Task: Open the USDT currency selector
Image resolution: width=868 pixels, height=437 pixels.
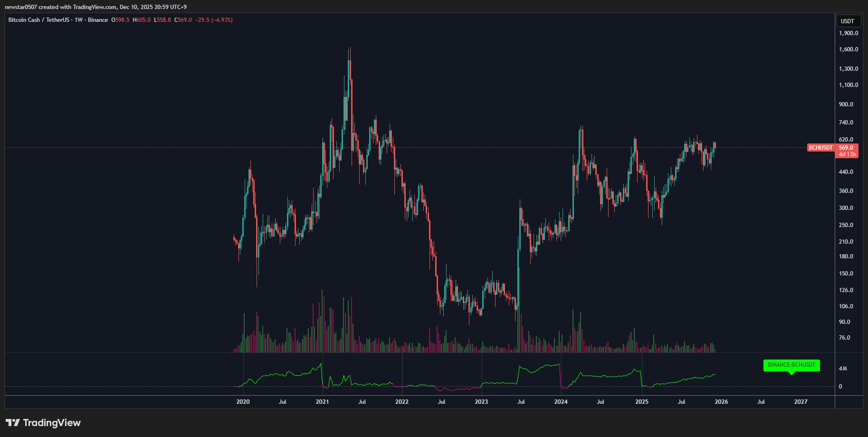Action: 848,21
